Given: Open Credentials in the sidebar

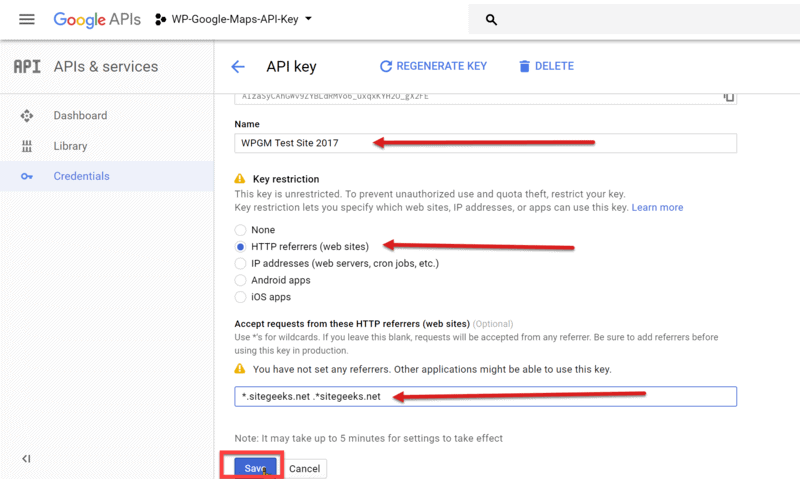Looking at the screenshot, I should point(107,176).
